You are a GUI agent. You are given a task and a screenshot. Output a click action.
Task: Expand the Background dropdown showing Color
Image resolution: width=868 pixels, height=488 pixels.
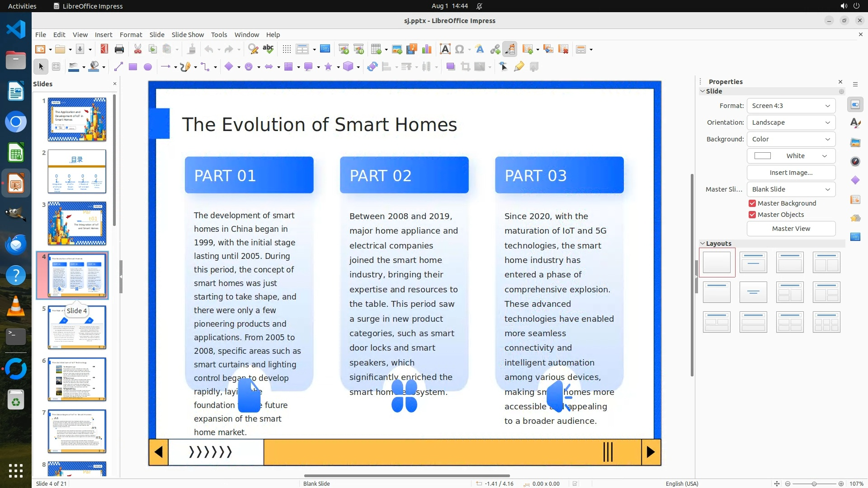[x=791, y=139]
